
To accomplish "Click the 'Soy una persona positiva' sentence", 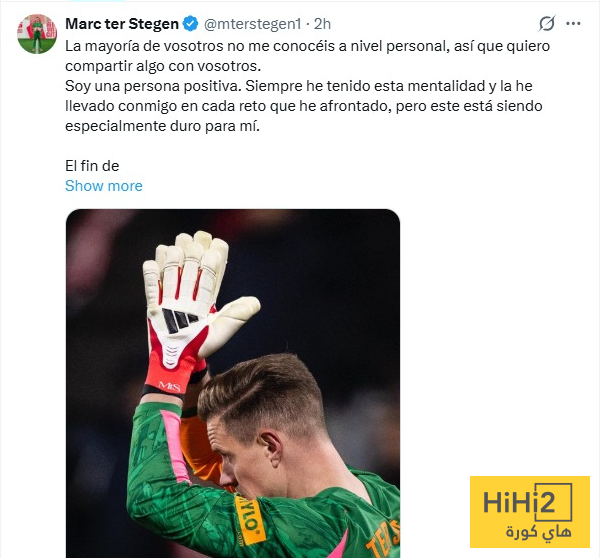I will click(x=153, y=86).
